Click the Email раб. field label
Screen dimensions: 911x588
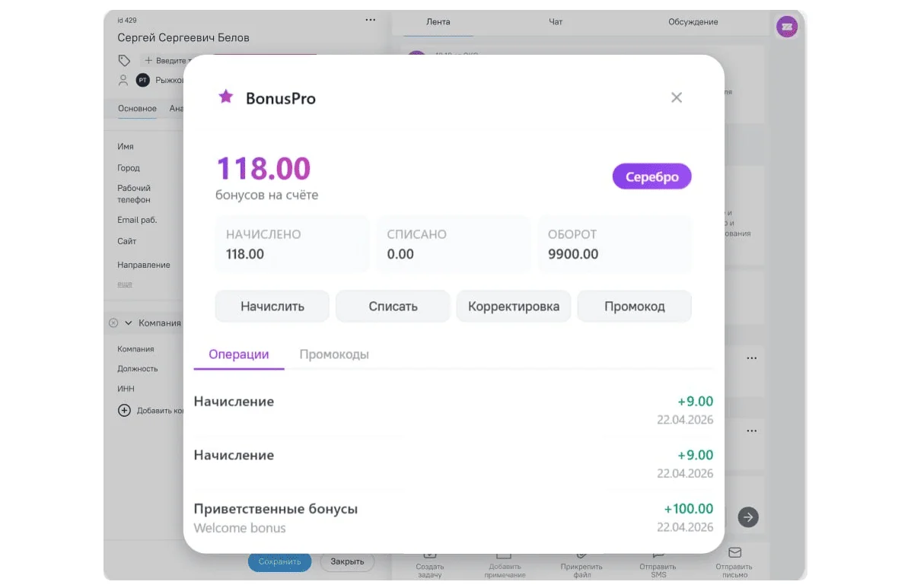(137, 220)
